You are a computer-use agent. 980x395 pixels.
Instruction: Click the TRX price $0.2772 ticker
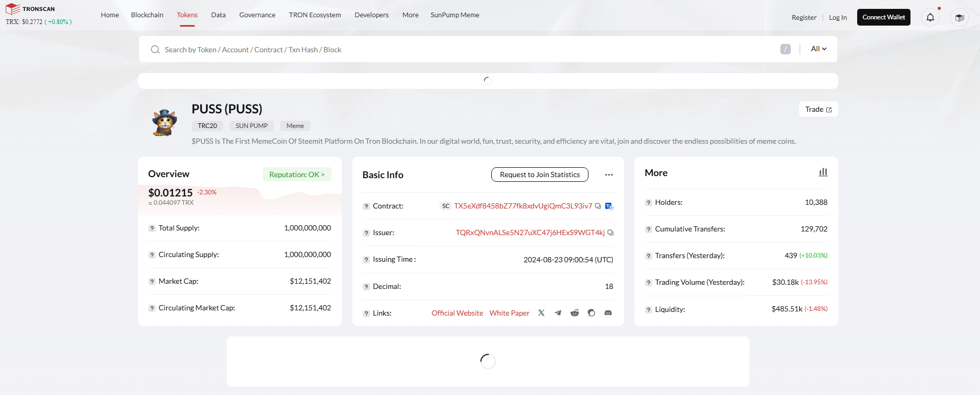pos(39,22)
